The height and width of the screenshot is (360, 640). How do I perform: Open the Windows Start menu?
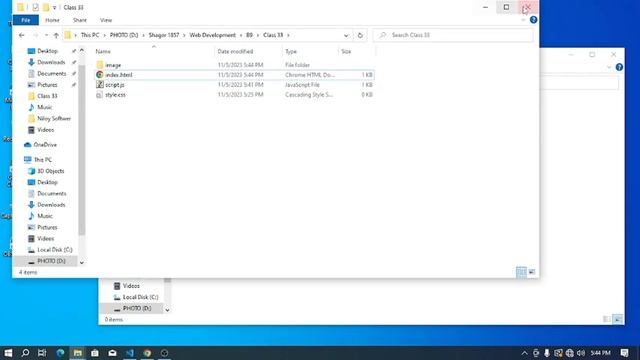8,353
